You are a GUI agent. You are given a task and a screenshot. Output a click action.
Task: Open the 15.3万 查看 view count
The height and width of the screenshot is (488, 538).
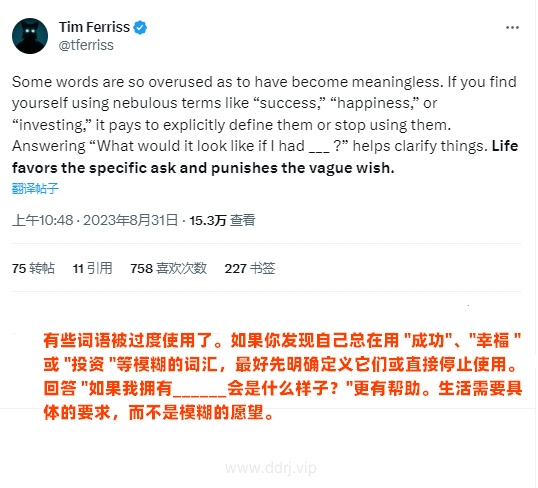coord(222,220)
